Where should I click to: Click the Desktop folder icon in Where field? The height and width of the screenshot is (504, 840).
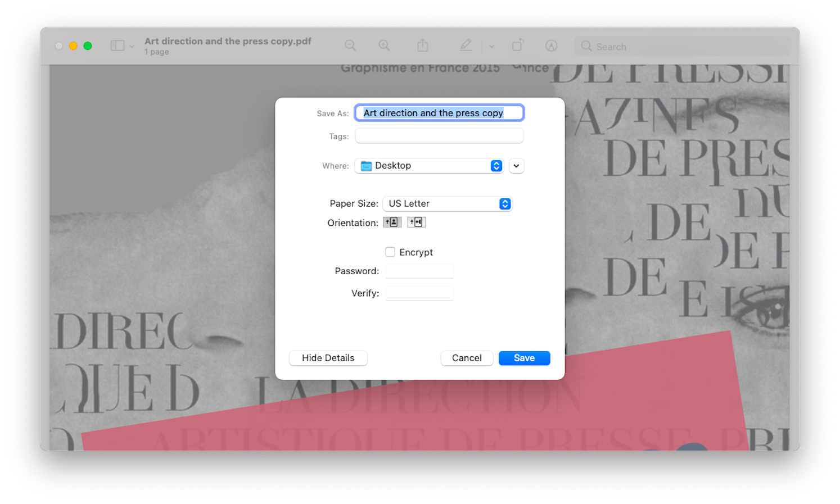(366, 165)
